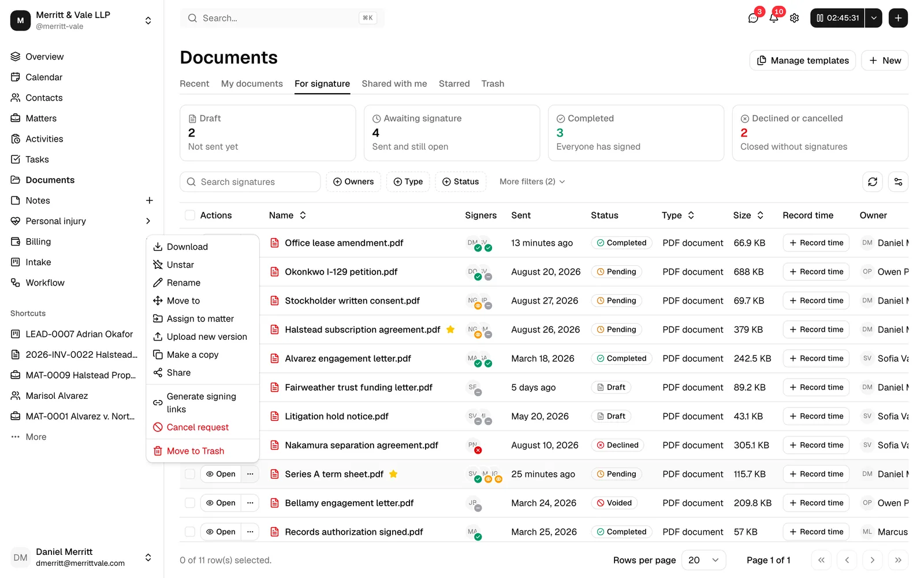The height and width of the screenshot is (578, 924).
Task: Choose Unstar in the context menu
Action: [x=203, y=265]
